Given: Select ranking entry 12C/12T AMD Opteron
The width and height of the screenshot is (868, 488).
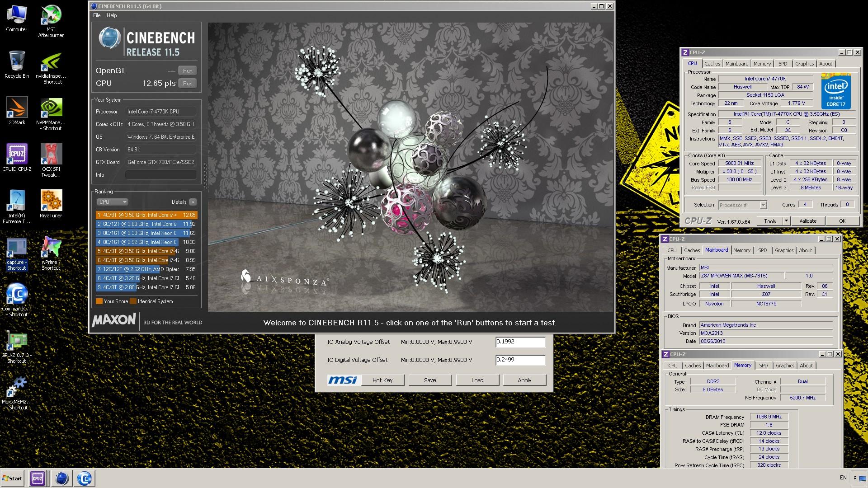Looking at the screenshot, I should [146, 269].
